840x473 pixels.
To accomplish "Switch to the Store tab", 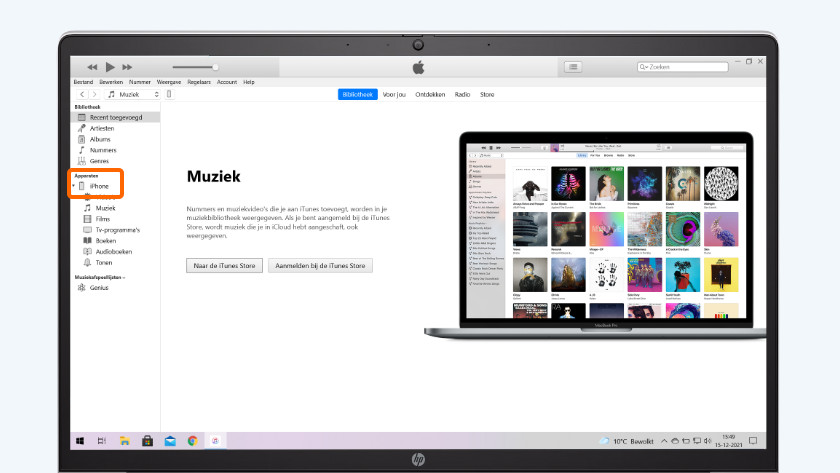I will click(x=487, y=94).
